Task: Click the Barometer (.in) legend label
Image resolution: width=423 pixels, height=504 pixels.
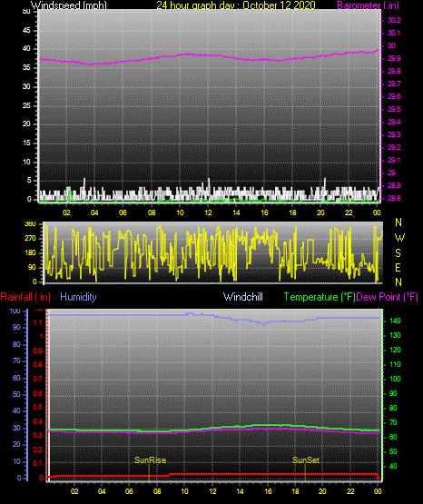Action: pos(368,5)
